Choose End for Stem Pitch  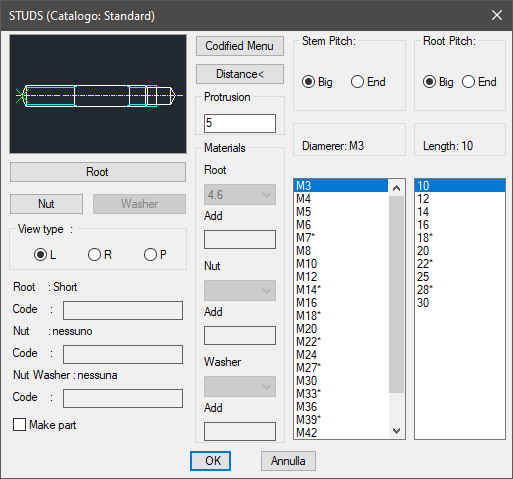(x=357, y=82)
